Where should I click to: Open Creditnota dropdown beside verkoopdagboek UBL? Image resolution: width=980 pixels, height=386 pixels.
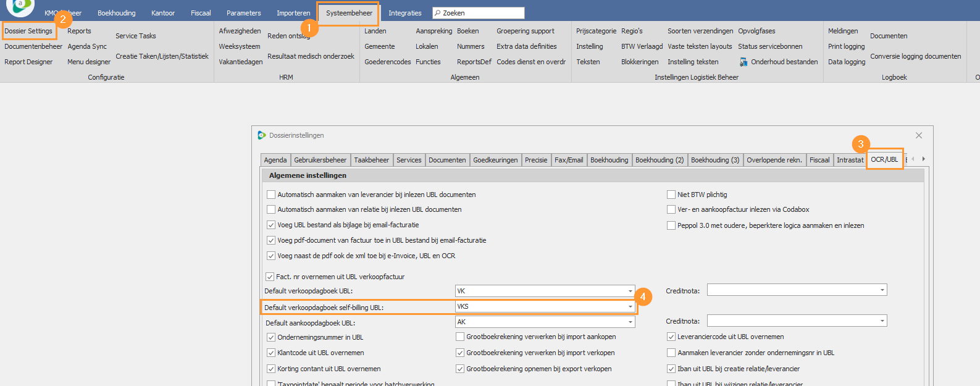(882, 290)
